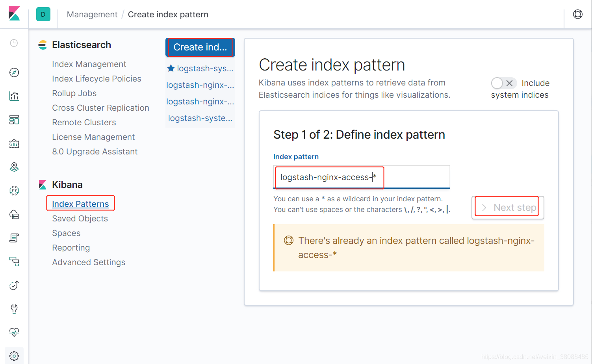
Task: Open the APM icon in the sidebar
Action: (14, 262)
